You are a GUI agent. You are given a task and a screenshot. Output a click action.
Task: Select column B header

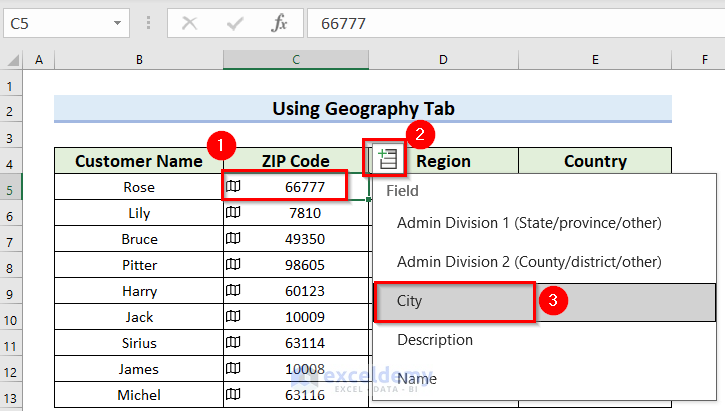[x=139, y=60]
